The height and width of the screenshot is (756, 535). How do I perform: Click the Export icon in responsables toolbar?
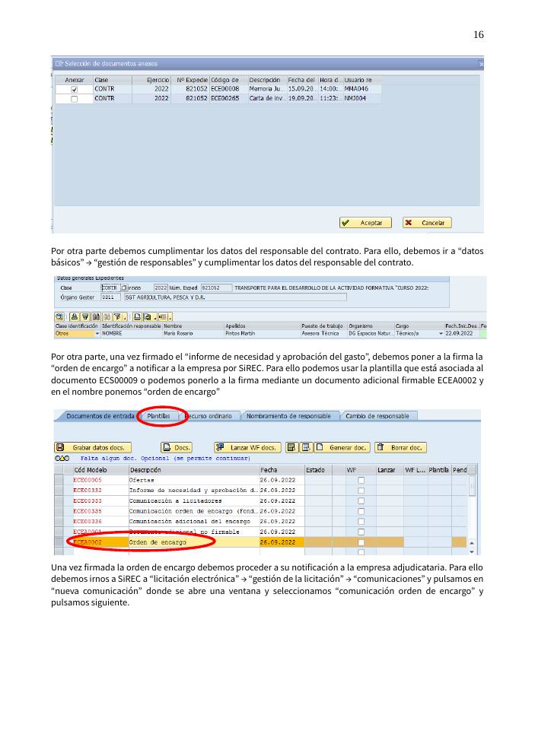(147, 316)
